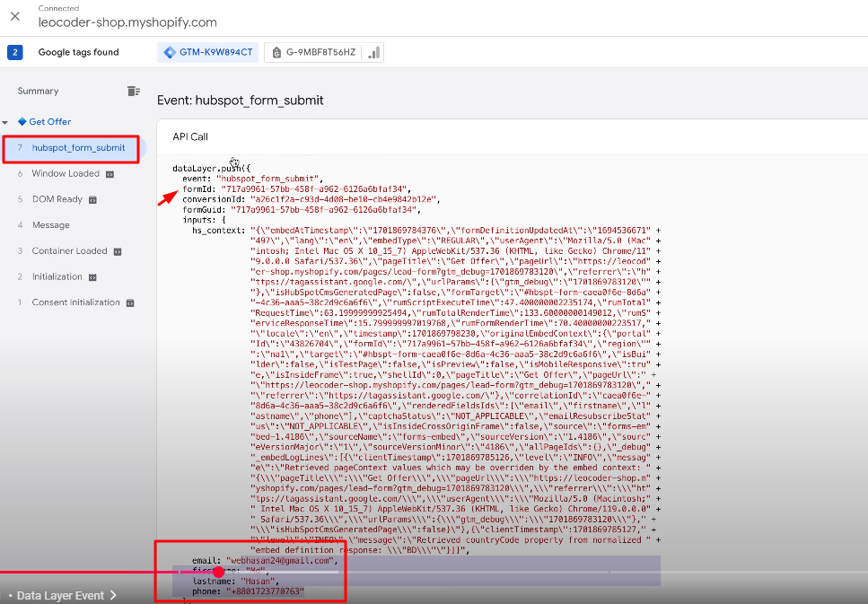868x604 pixels.
Task: Click the red playhead on the video progress bar
Action: (219, 572)
